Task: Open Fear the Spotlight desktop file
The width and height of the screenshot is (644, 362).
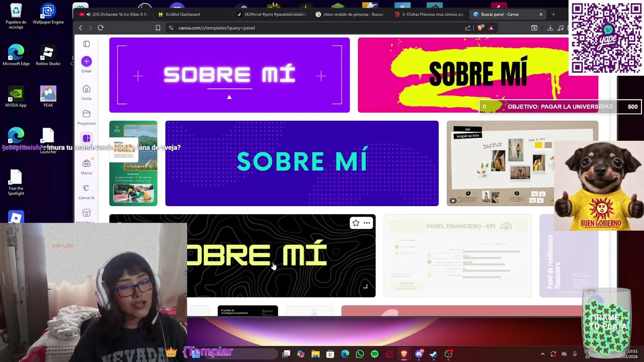Action: pyautogui.click(x=16, y=183)
